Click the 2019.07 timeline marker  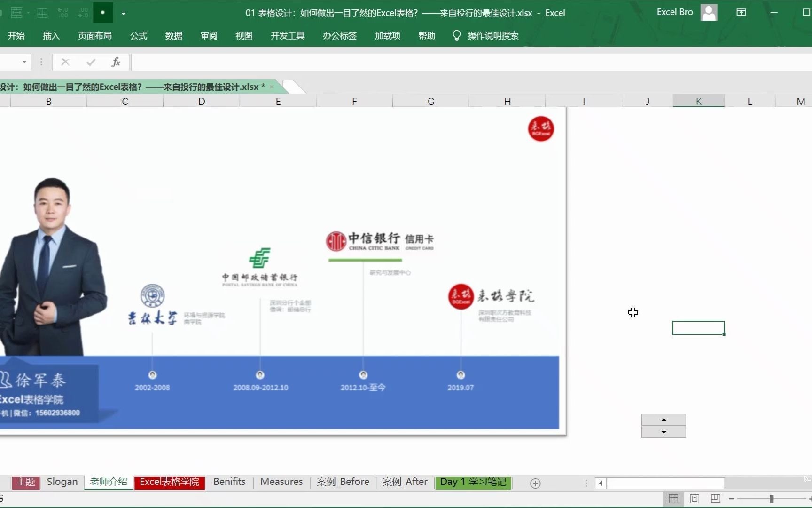pos(461,375)
